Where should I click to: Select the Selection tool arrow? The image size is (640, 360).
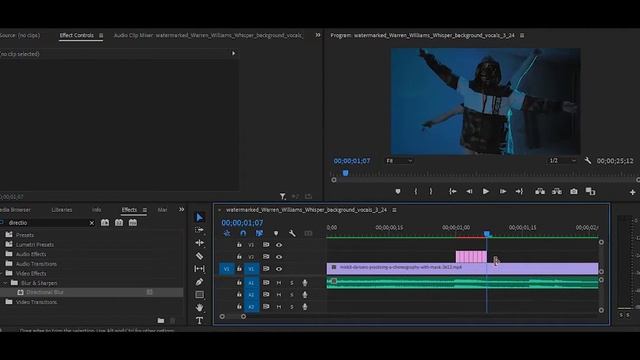pyautogui.click(x=199, y=218)
